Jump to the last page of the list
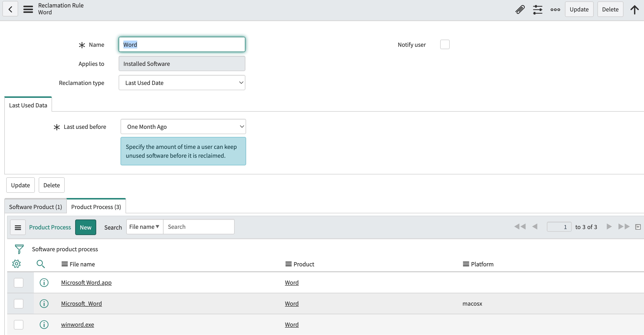Screen dimensions: 644x335 coord(624,227)
